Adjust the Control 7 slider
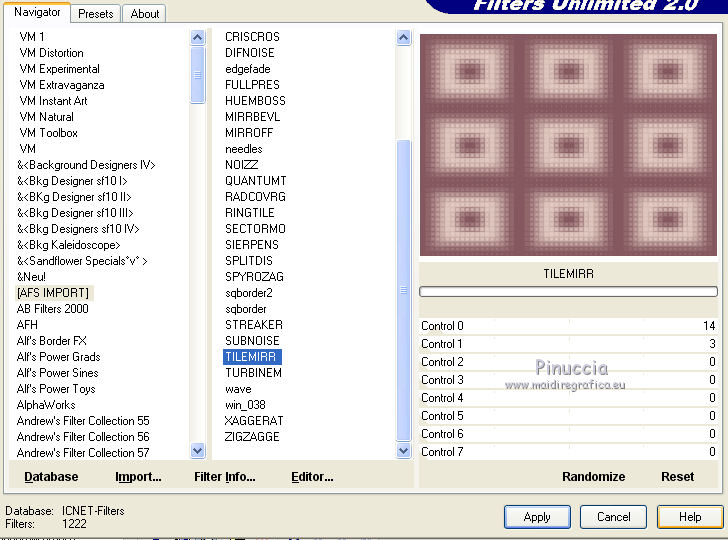The height and width of the screenshot is (540, 728). click(568, 452)
